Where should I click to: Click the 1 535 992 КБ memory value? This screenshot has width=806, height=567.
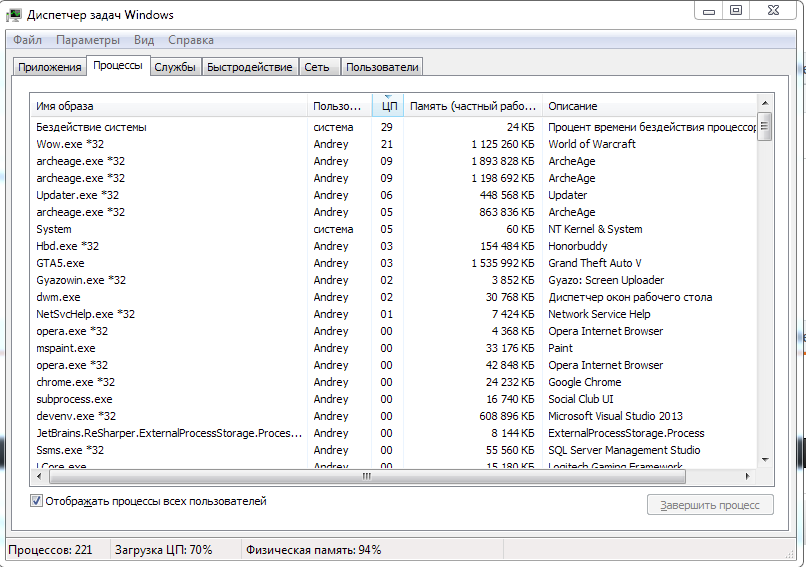503,263
